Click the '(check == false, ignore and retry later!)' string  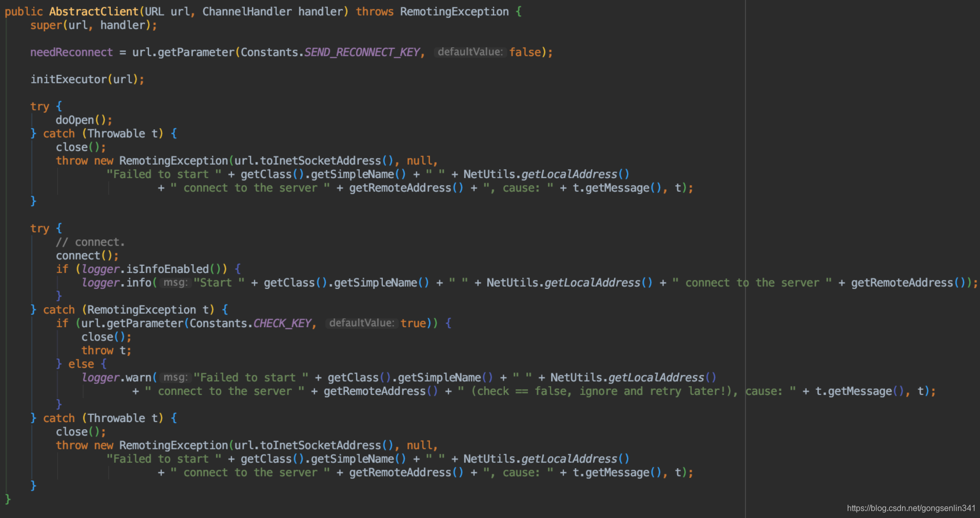click(x=600, y=391)
